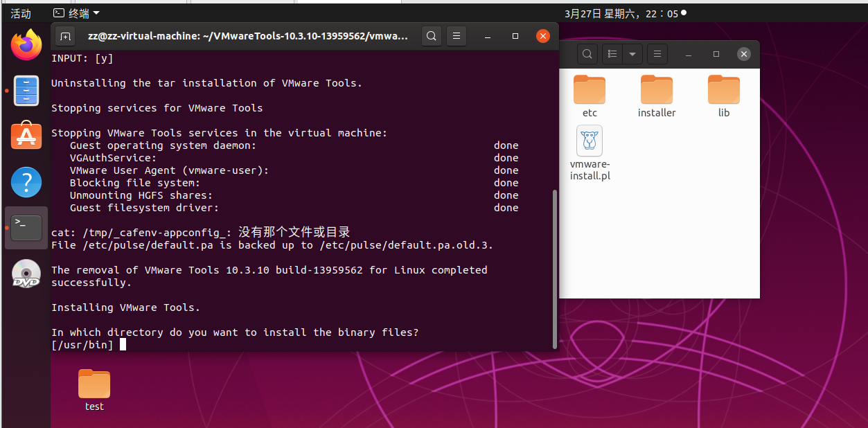Open the Activities overview

(x=21, y=13)
